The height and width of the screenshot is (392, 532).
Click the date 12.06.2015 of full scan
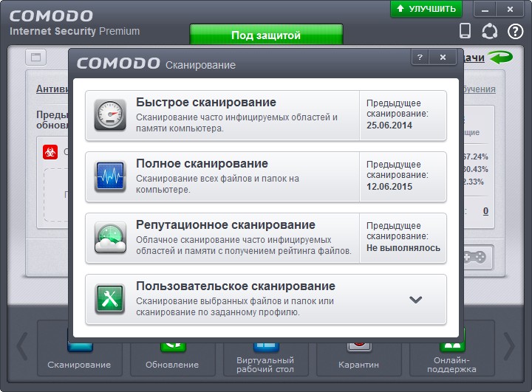click(x=389, y=187)
